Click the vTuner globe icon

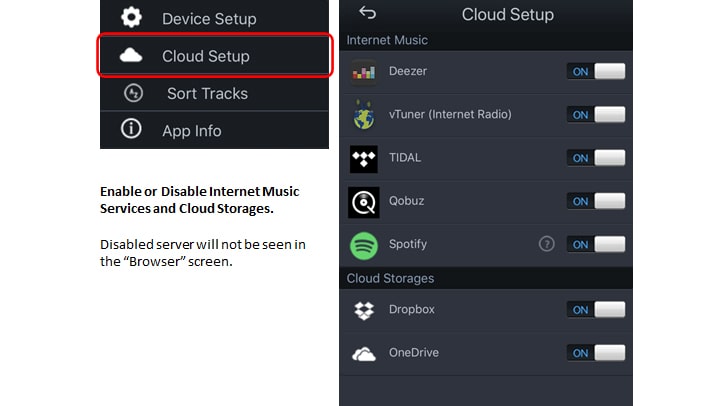[x=364, y=115]
